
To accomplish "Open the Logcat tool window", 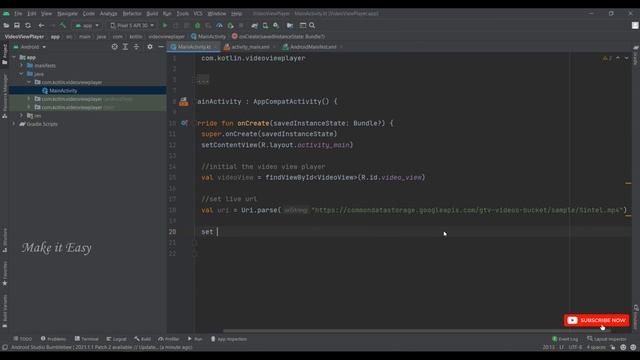I will [116, 339].
